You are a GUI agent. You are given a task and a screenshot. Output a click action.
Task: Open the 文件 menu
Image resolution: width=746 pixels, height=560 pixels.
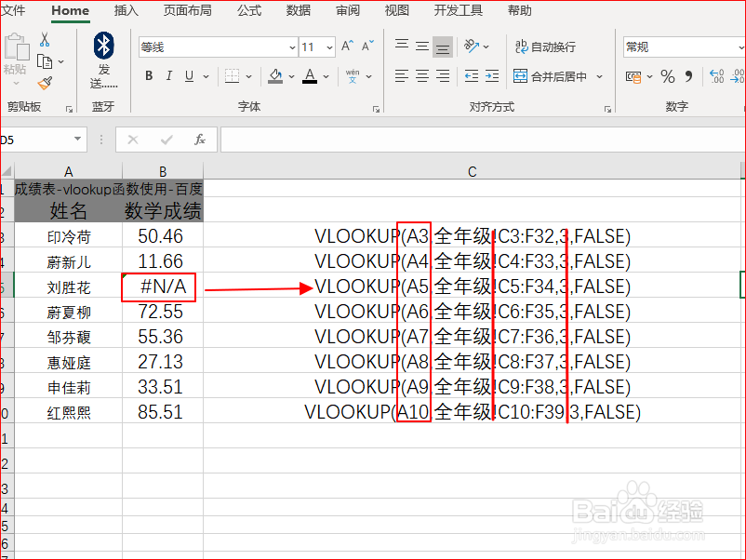tap(13, 10)
